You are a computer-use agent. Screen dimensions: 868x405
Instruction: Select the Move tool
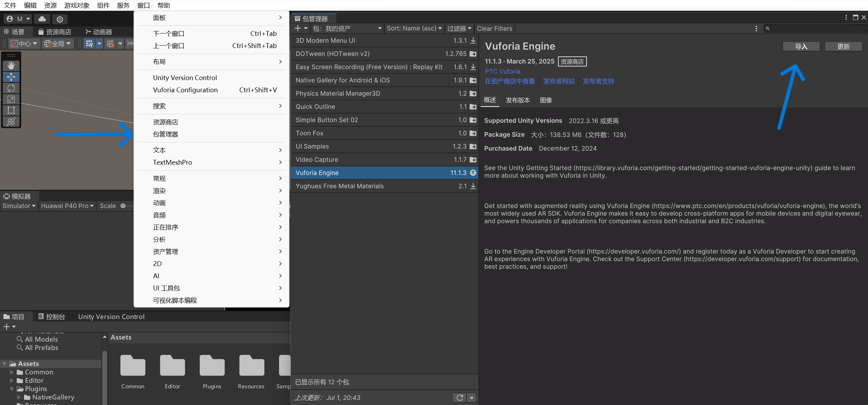click(11, 77)
